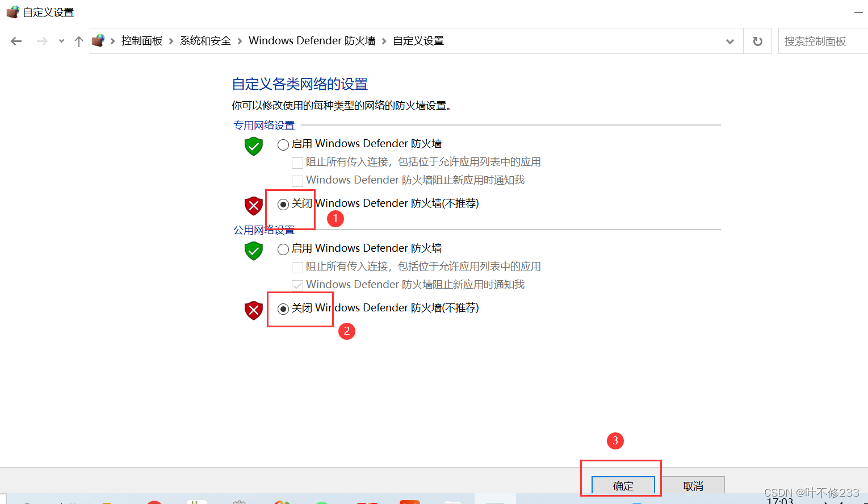Go up one level with the up arrow

(79, 41)
